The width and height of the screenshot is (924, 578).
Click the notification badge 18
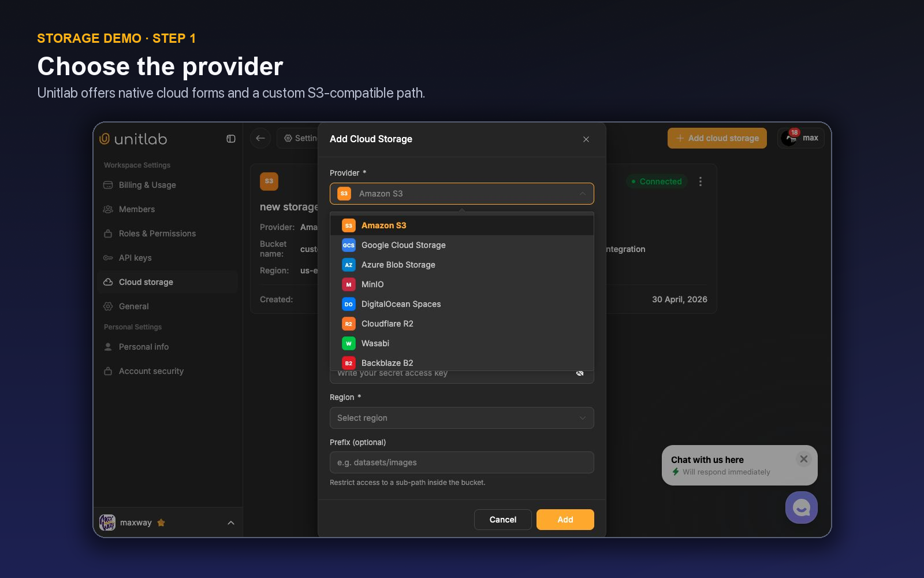[x=795, y=132]
